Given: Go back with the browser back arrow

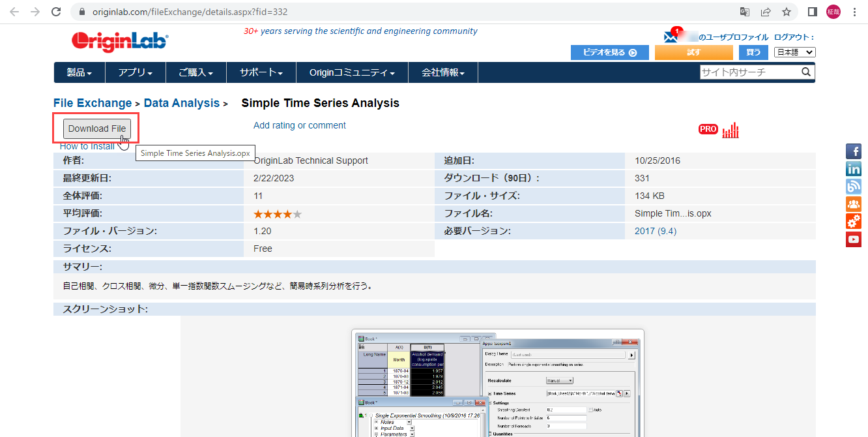Looking at the screenshot, I should [15, 12].
